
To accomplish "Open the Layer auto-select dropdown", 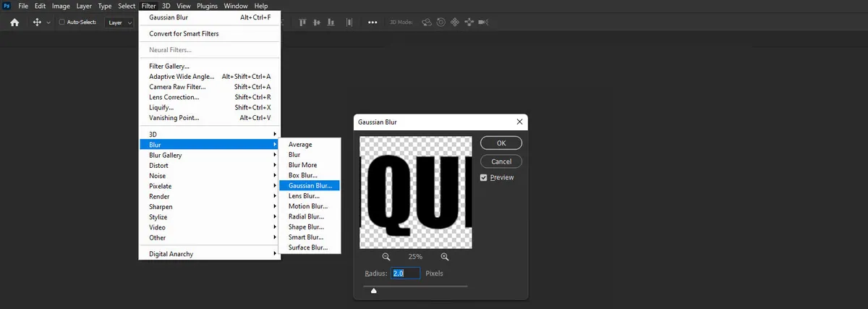I will click(119, 22).
